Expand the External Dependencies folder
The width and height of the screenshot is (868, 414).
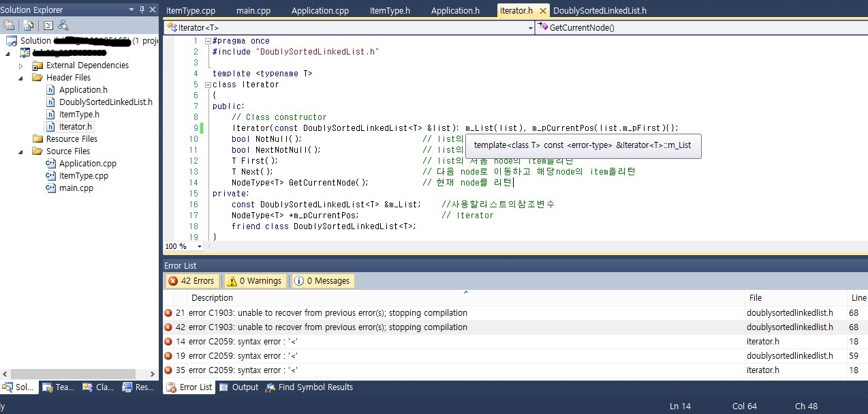[x=21, y=65]
